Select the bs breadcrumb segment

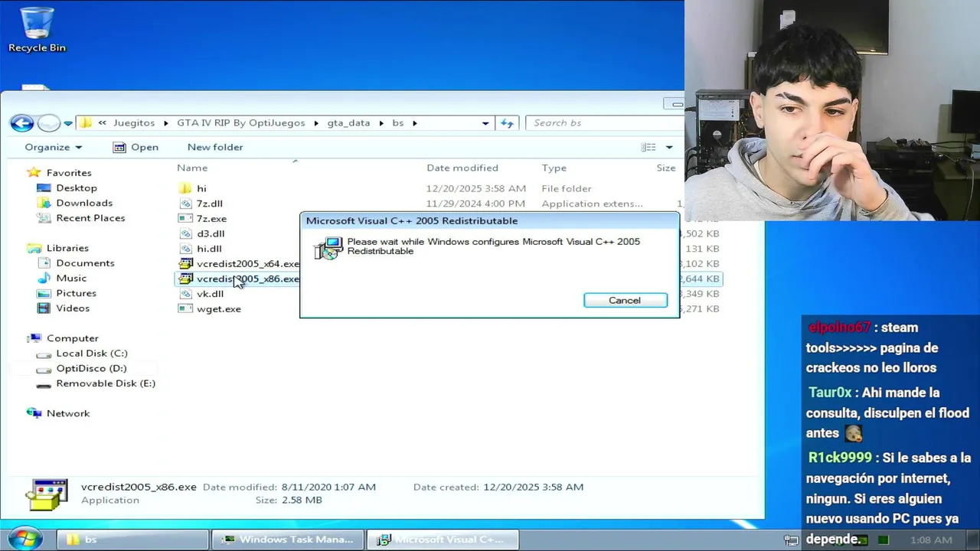(398, 122)
